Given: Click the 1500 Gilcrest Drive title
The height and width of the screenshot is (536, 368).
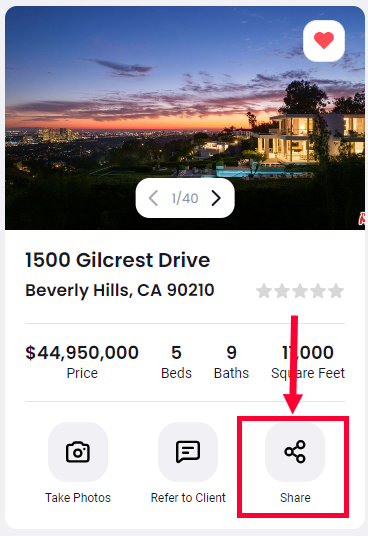Looking at the screenshot, I should click(x=118, y=260).
